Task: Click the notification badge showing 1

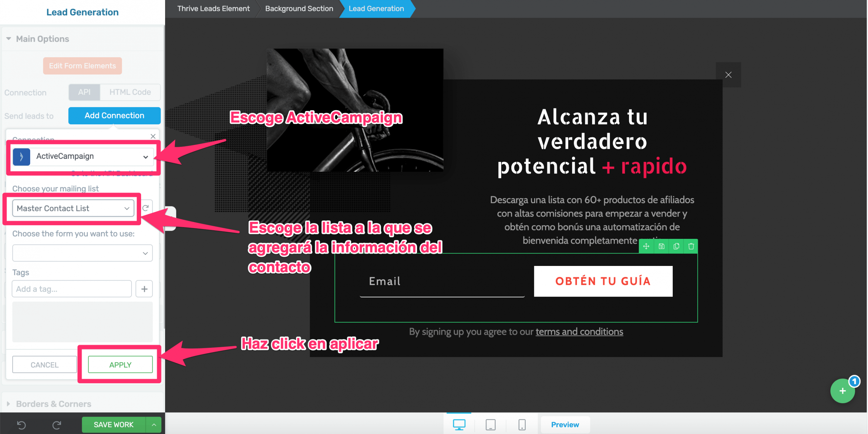Action: (854, 381)
